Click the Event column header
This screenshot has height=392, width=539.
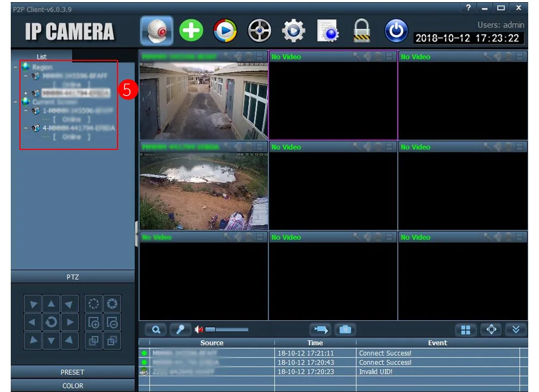pyautogui.click(x=437, y=343)
